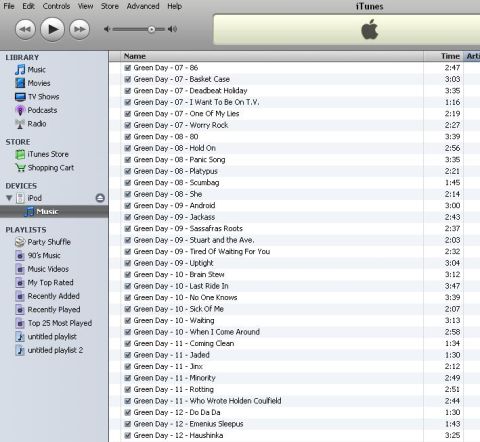Click the Apple logo in display
This screenshot has height=442, width=480.
coord(370,30)
